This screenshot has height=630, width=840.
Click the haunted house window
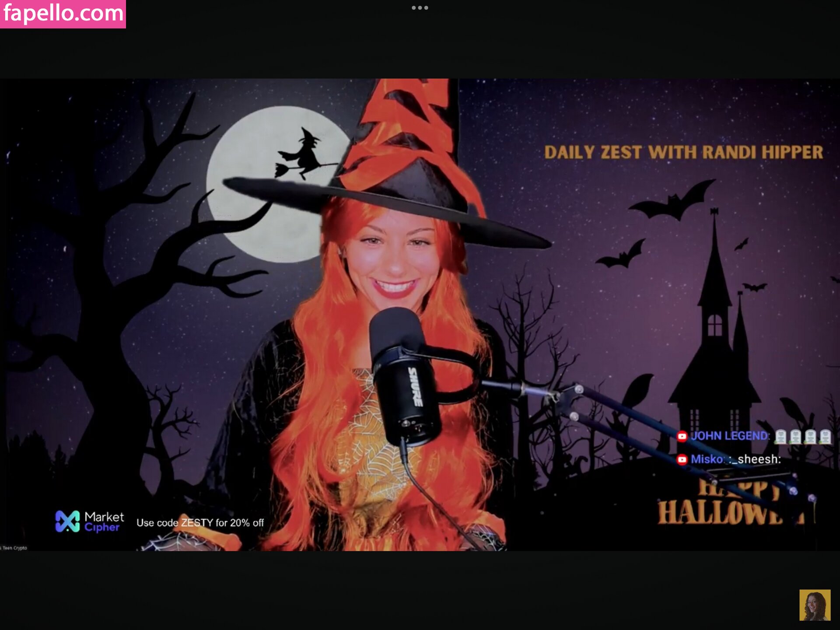pos(715,325)
